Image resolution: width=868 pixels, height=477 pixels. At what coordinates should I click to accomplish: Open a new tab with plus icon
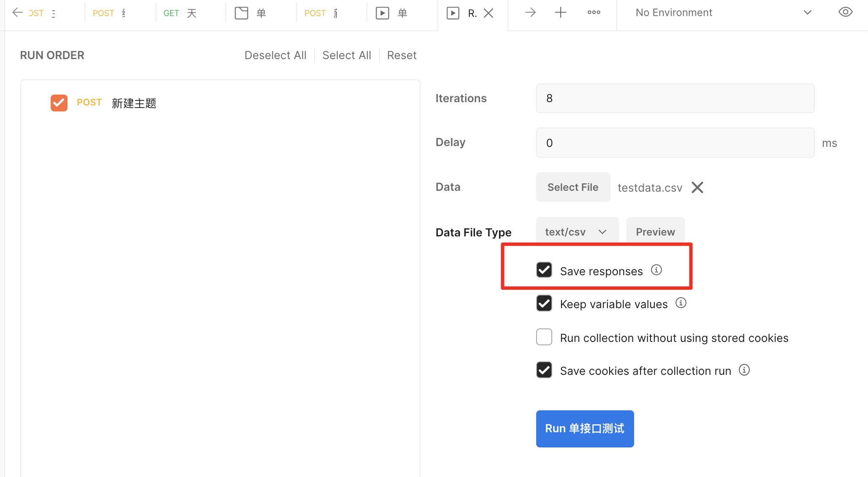tap(560, 13)
